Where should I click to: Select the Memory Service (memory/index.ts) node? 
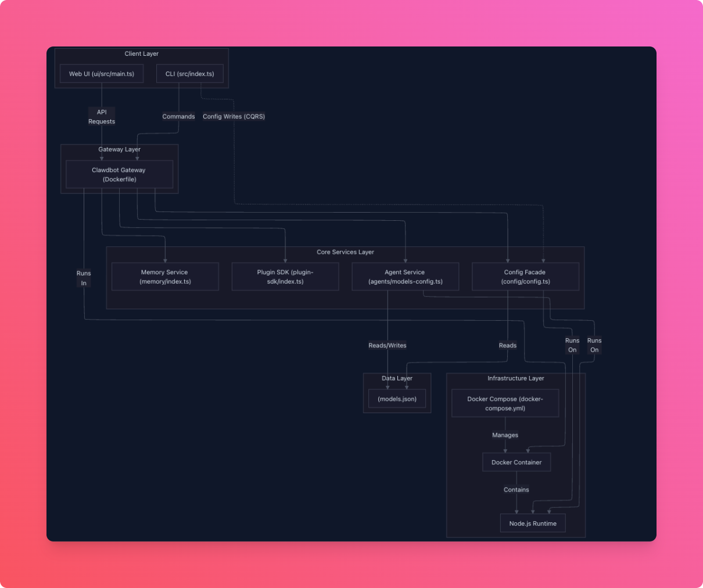point(164,277)
